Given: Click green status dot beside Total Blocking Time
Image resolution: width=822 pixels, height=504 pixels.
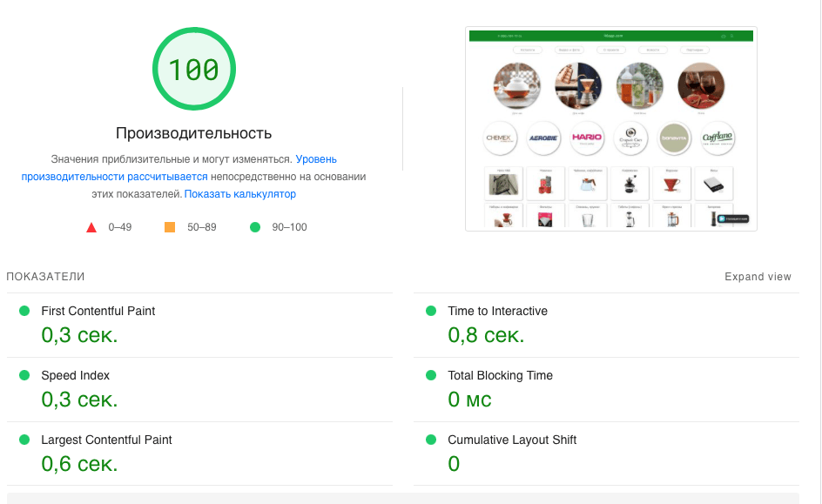Looking at the screenshot, I should [430, 375].
